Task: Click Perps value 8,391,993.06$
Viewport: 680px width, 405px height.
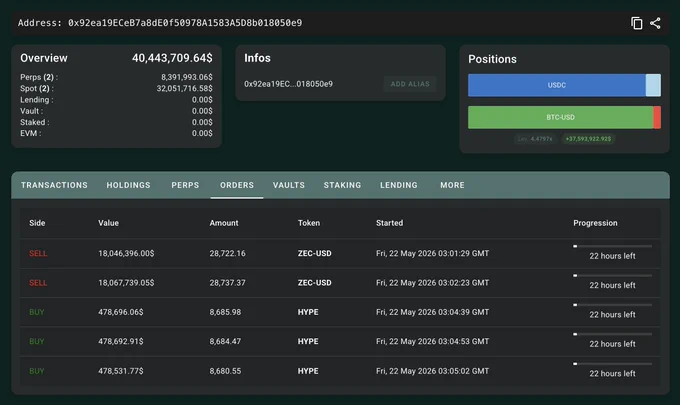Action: point(187,77)
